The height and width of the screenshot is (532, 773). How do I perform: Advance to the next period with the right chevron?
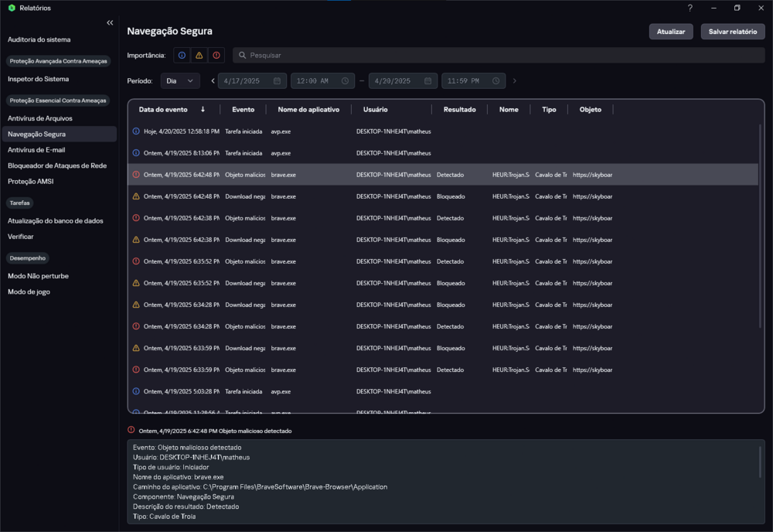tap(515, 81)
